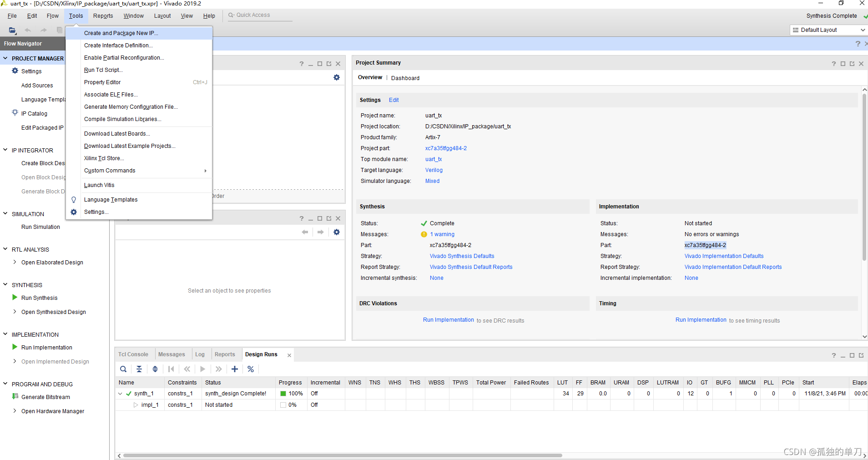Viewport: 868px width, 460px height.
Task: Switch to the Messages tab
Action: coord(172,354)
